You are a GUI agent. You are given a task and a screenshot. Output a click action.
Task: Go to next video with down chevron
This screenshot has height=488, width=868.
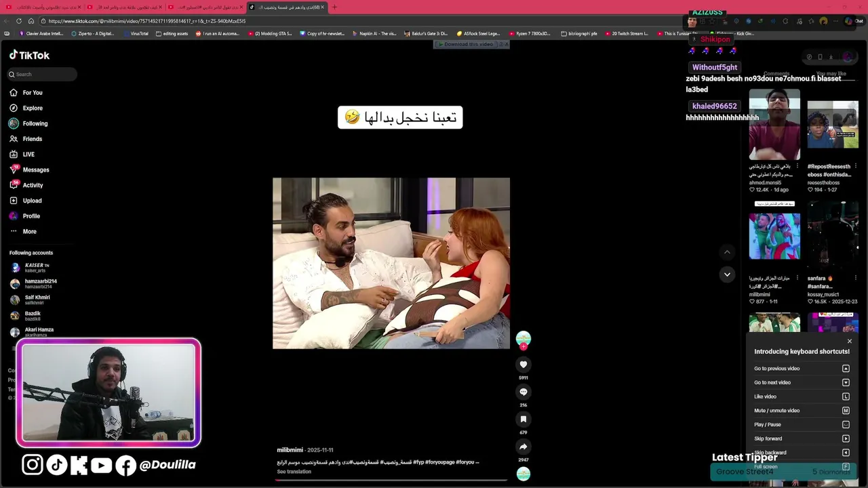click(x=727, y=274)
